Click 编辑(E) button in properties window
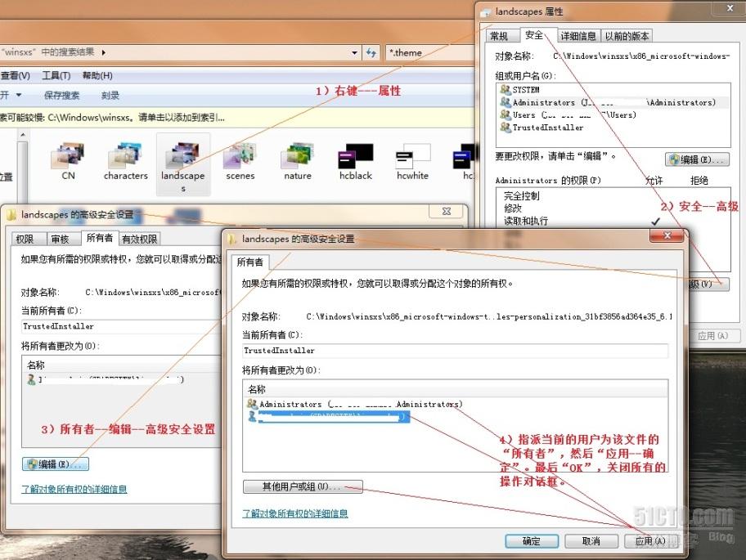 coord(697,159)
